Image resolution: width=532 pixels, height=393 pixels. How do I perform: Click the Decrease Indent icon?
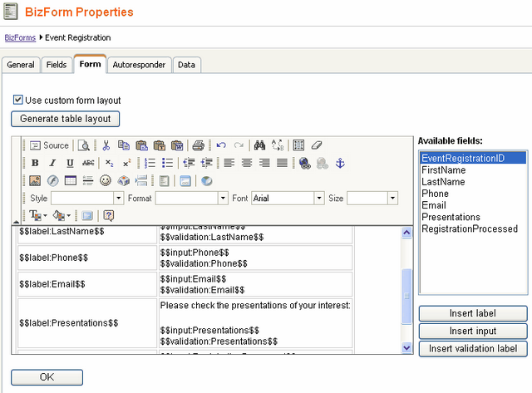click(189, 163)
